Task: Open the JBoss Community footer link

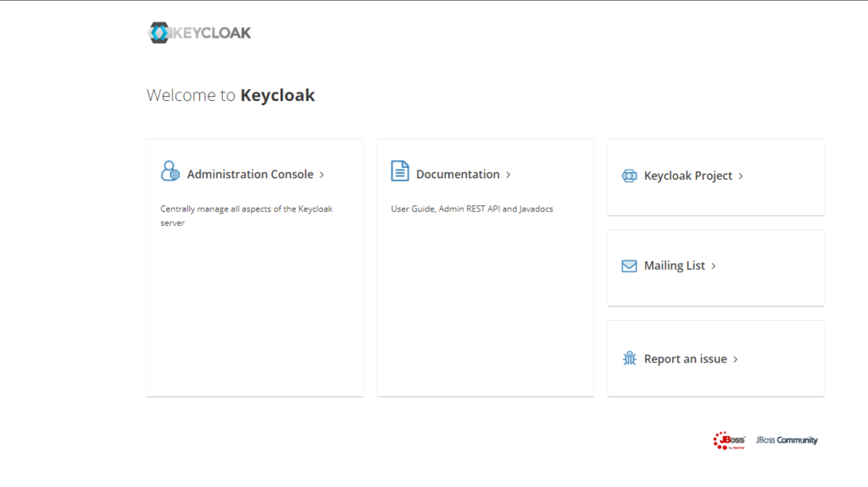Action: 787,439
